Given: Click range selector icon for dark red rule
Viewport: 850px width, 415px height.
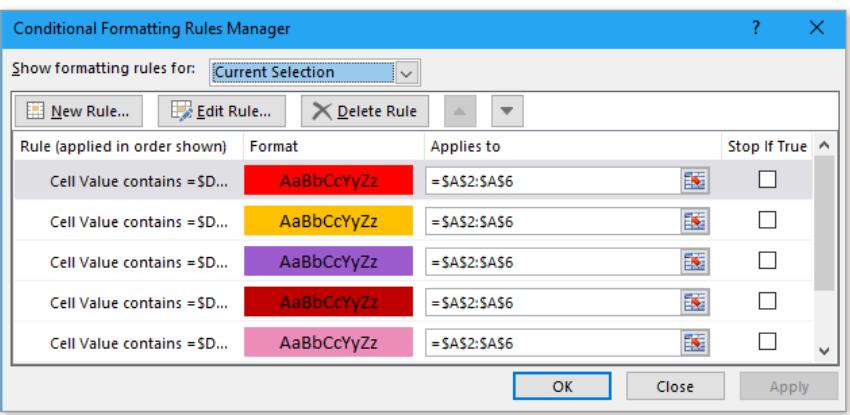Looking at the screenshot, I should (693, 301).
